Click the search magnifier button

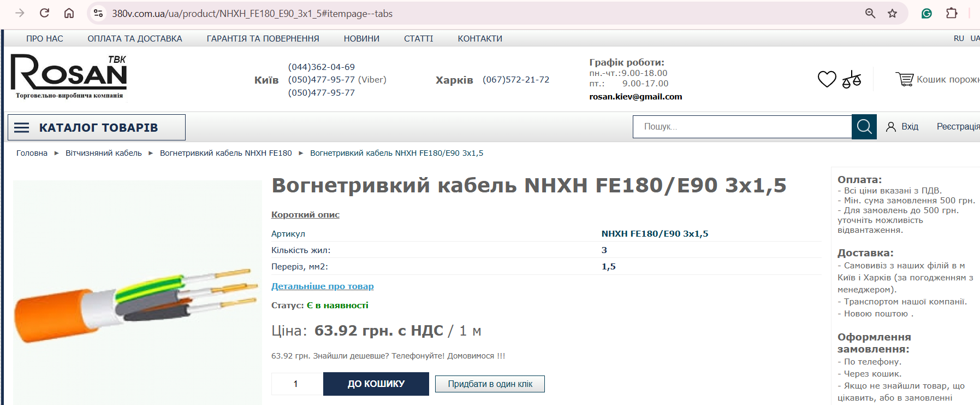(864, 127)
